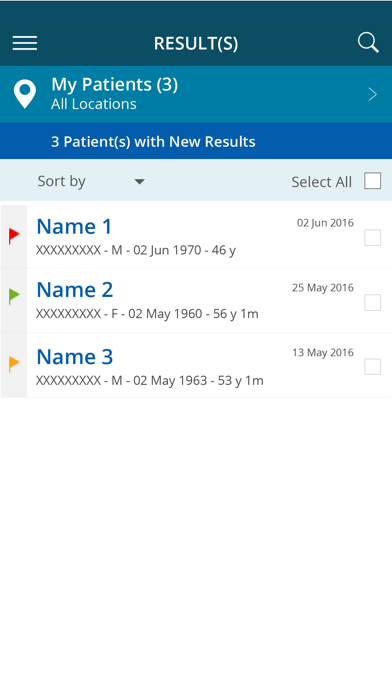Tap the All Locations subtitle
The height and width of the screenshot is (696, 392).
[94, 104]
